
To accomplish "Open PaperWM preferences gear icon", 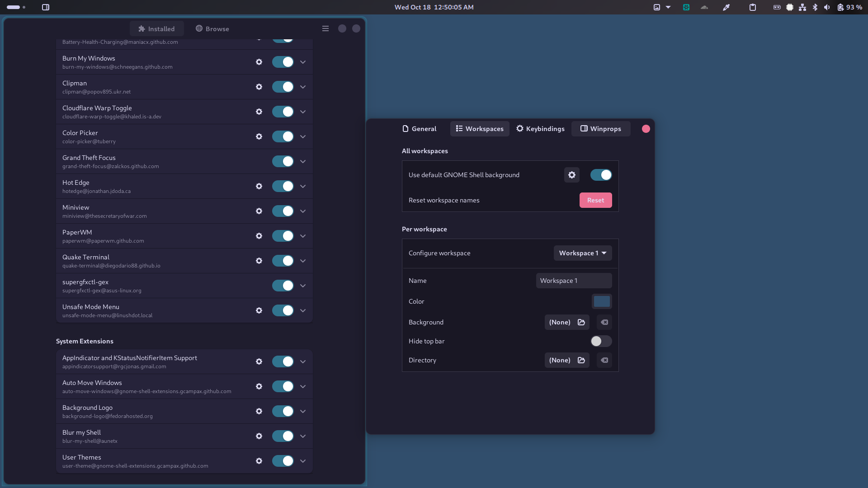I will 259,236.
